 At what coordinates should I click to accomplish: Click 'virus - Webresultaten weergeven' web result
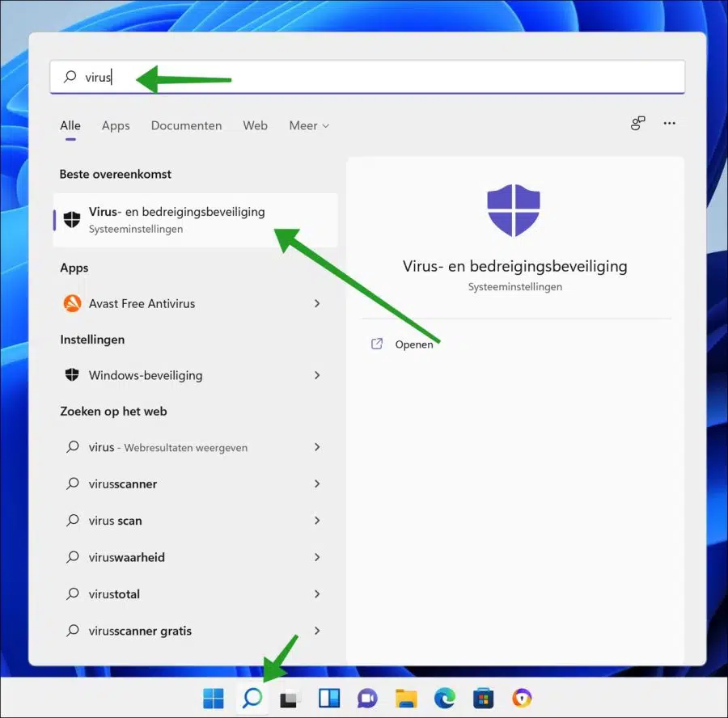tap(196, 447)
